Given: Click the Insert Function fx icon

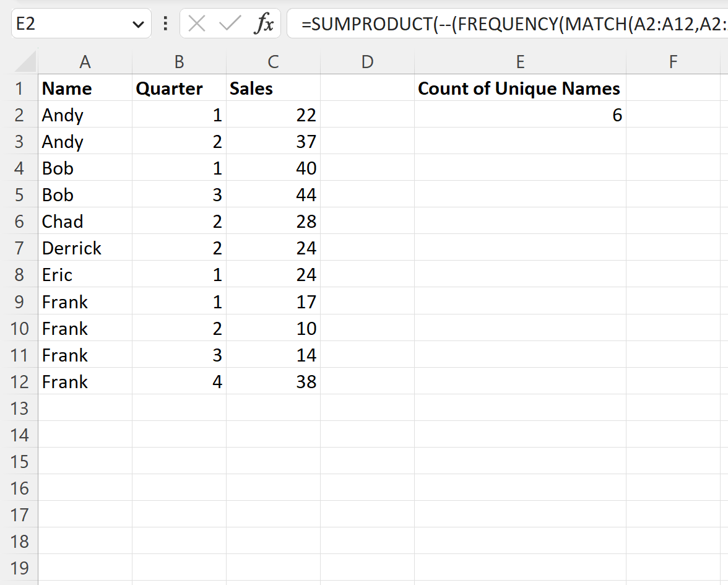Looking at the screenshot, I should click(x=264, y=24).
